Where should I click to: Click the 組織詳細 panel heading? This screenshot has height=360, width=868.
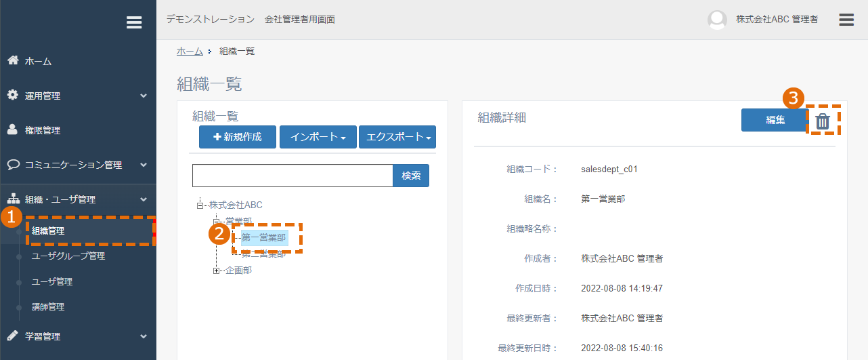coord(502,118)
